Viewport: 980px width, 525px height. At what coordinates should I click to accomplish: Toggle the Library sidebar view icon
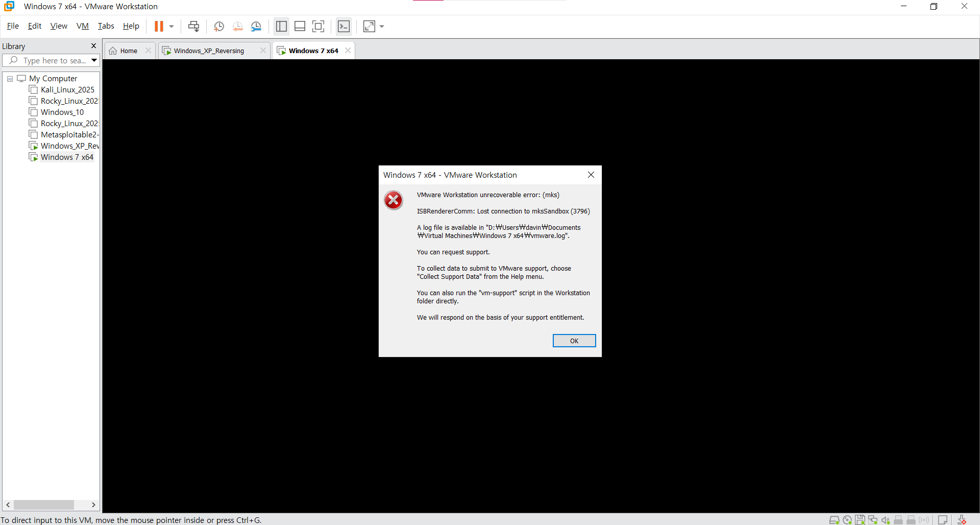coord(281,26)
